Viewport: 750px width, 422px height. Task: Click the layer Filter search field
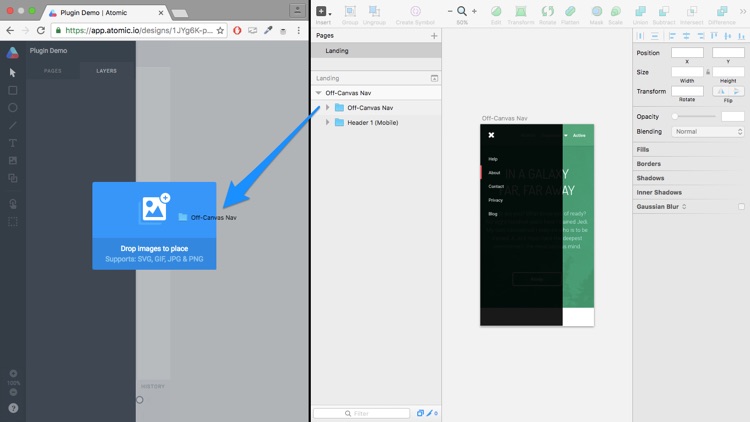[x=362, y=413]
